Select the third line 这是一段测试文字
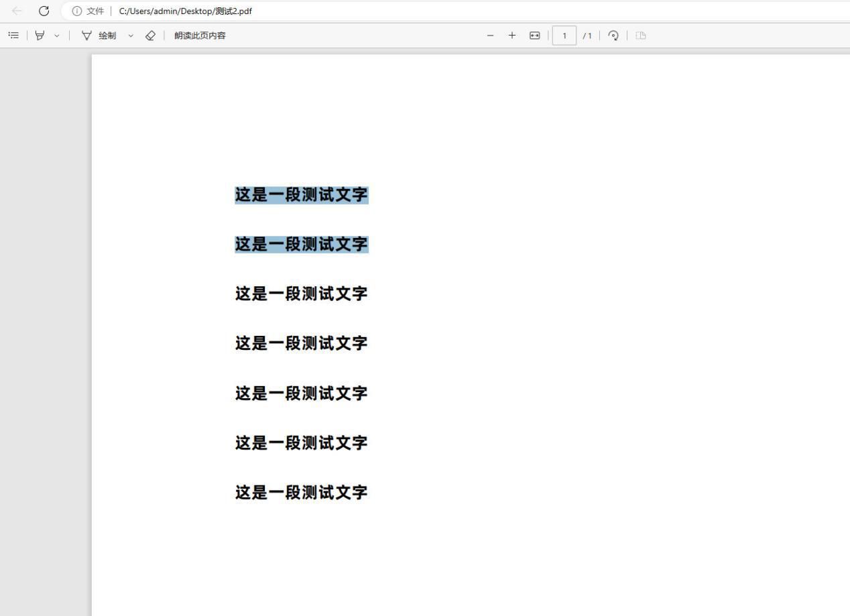850x616 pixels. pyautogui.click(x=302, y=294)
